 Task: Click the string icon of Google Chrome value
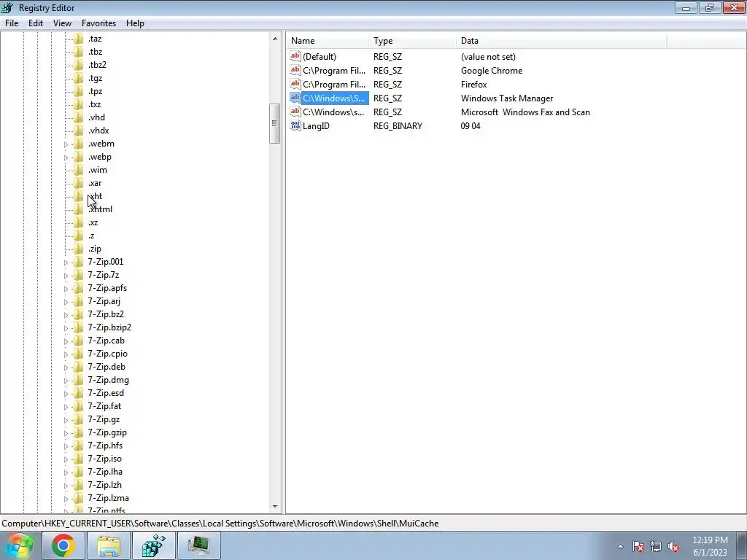[295, 70]
